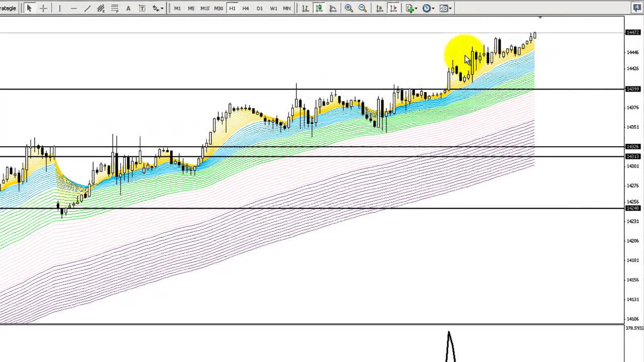The width and height of the screenshot is (644, 362).
Task: Click price scale value 14181
Action: (633, 260)
